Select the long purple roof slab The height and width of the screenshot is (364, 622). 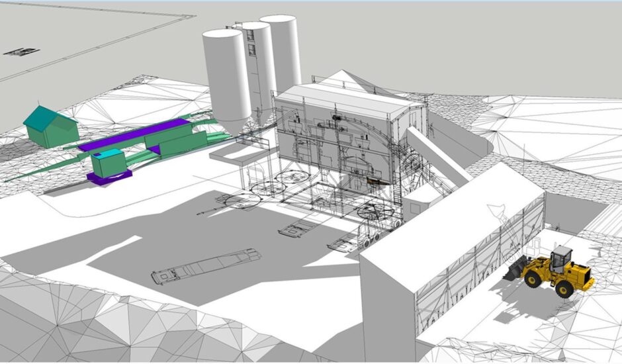(x=135, y=135)
